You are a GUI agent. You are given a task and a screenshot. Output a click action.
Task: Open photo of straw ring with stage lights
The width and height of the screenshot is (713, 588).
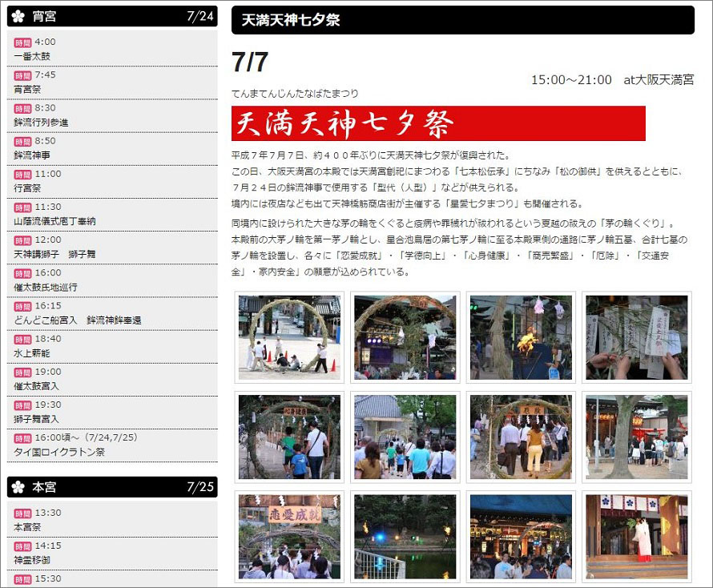405,337
